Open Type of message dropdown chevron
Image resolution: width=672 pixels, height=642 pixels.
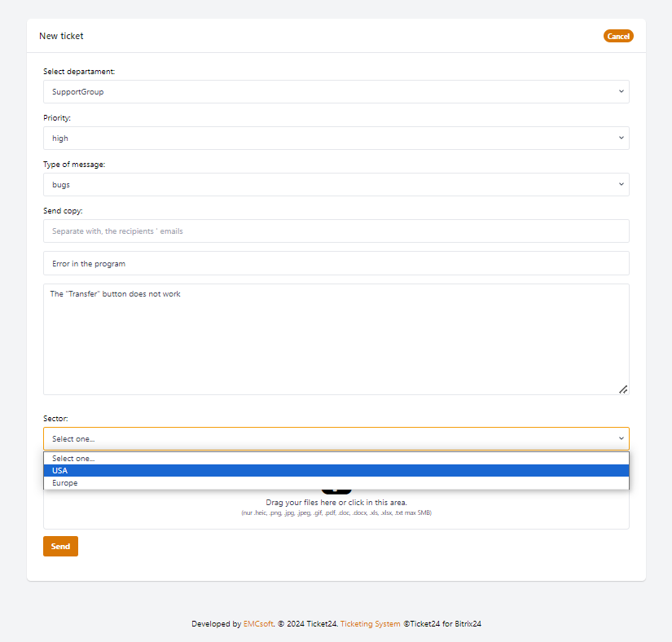click(x=621, y=184)
